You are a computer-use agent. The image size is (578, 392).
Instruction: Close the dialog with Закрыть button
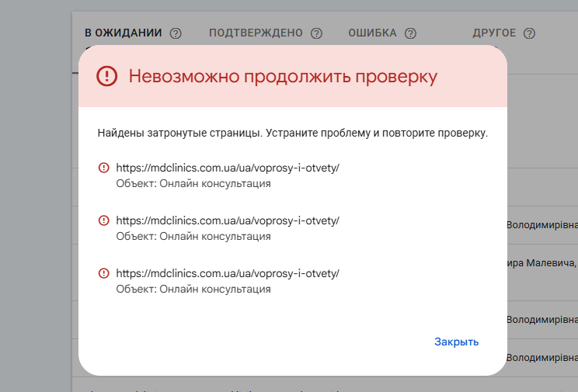click(x=456, y=342)
